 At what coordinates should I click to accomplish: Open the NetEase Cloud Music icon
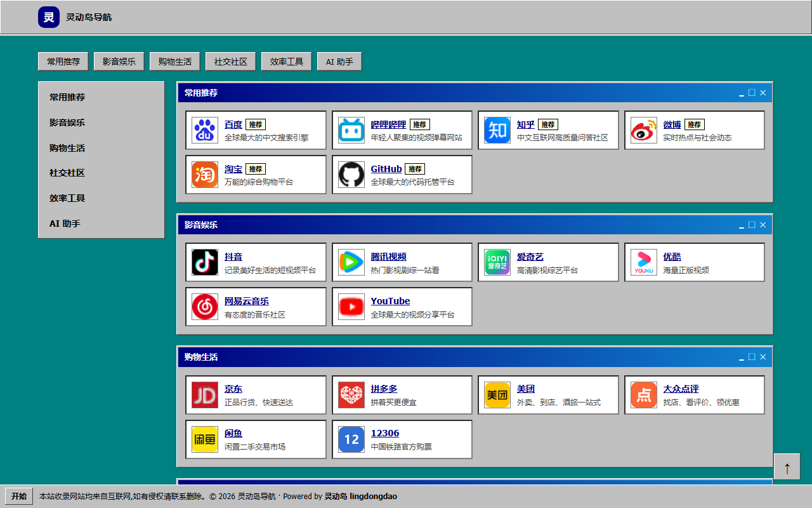[x=205, y=307]
